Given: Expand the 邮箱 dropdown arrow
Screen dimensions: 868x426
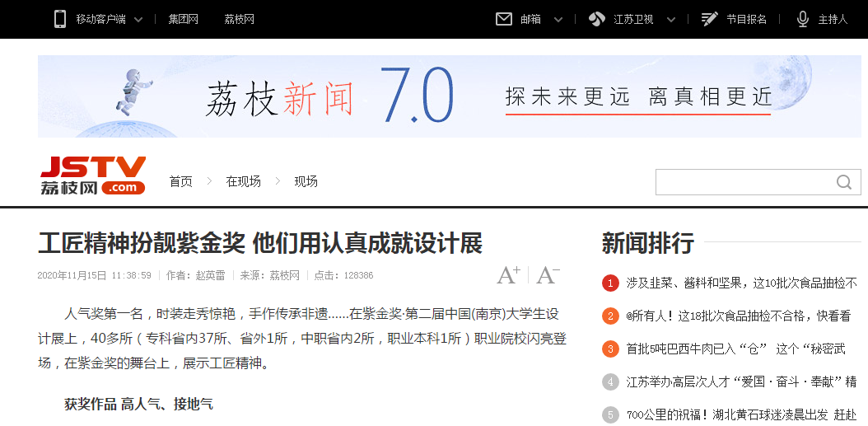Looking at the screenshot, I should point(558,20).
